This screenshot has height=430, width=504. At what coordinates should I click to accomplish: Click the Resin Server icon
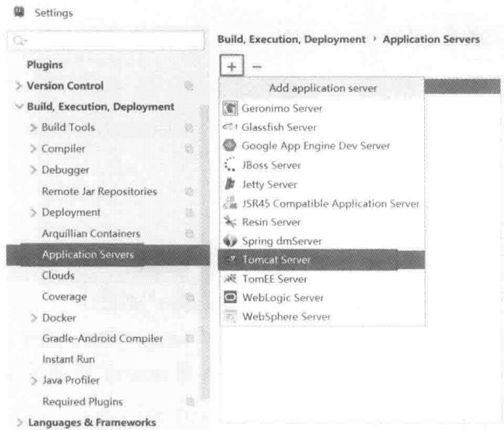[x=230, y=221]
